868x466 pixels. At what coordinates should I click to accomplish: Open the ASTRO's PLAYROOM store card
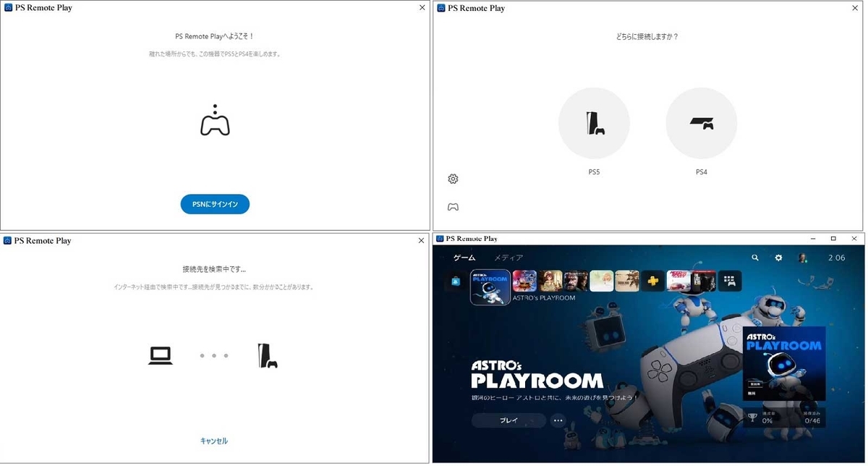pyautogui.click(x=784, y=363)
